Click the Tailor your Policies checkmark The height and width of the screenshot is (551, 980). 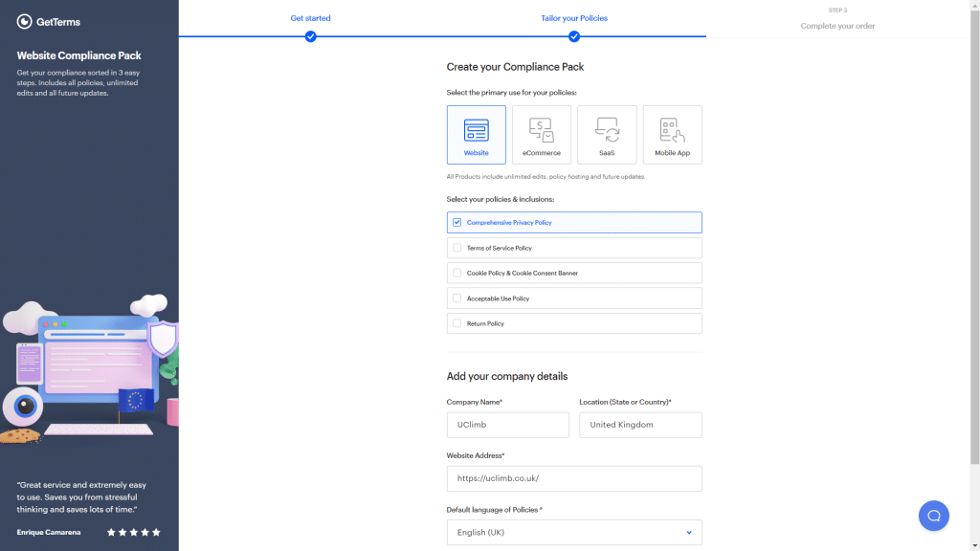point(574,36)
